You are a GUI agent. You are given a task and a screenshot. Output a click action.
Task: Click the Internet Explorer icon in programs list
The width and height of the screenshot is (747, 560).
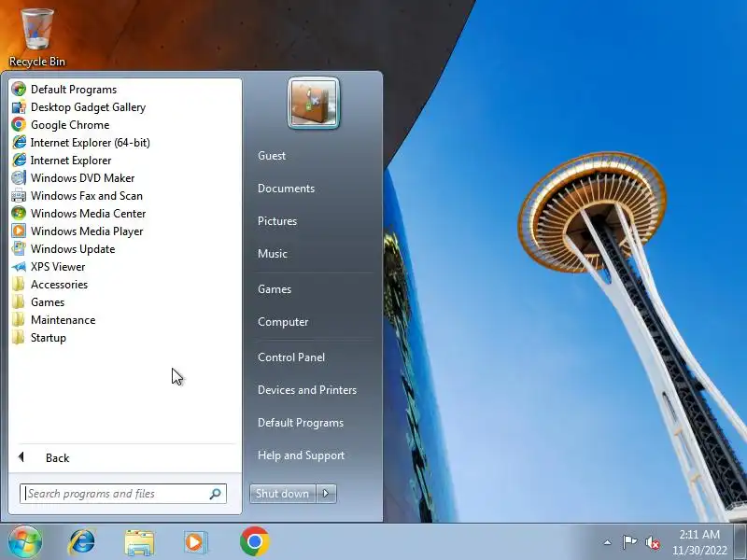coord(19,160)
